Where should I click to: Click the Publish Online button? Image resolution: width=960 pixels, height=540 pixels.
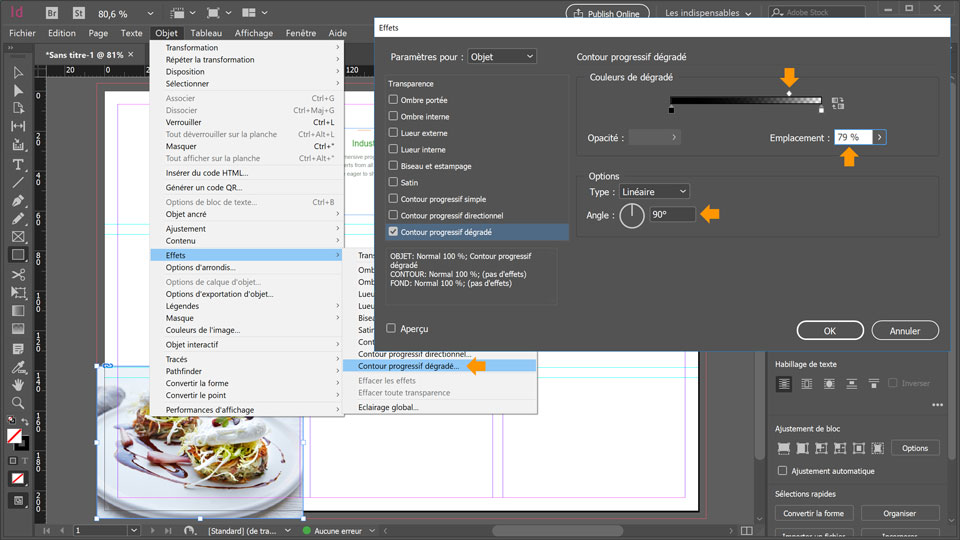[x=607, y=13]
